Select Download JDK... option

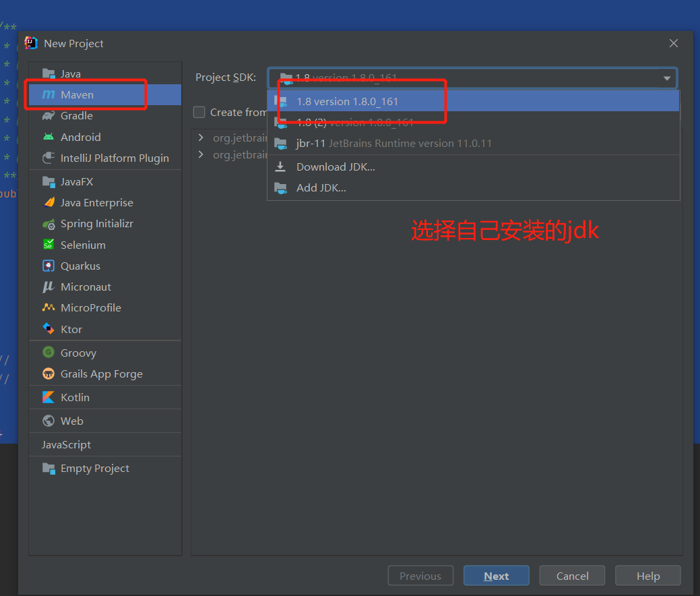click(x=473, y=167)
